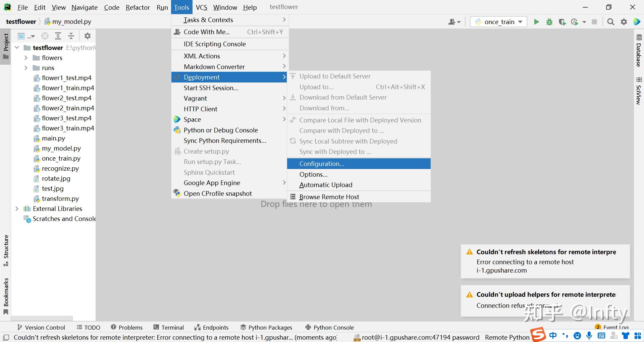Click the Debug bug icon
Viewport: 644px width, 342px height.
549,22
